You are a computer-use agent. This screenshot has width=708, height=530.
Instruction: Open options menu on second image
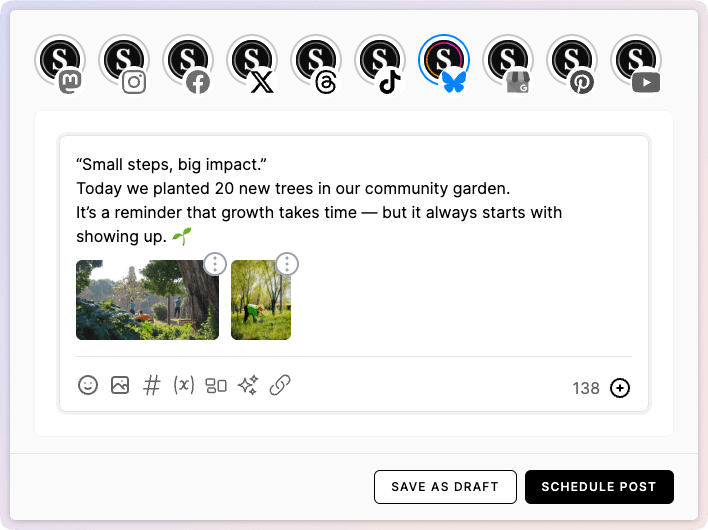[287, 264]
